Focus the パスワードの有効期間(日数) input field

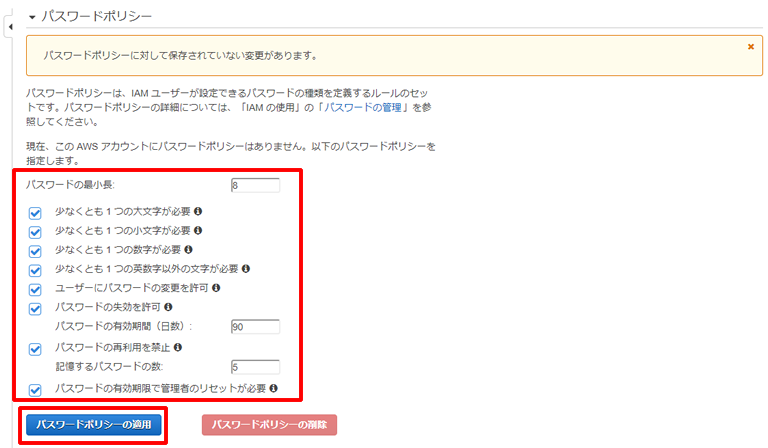[x=255, y=327]
